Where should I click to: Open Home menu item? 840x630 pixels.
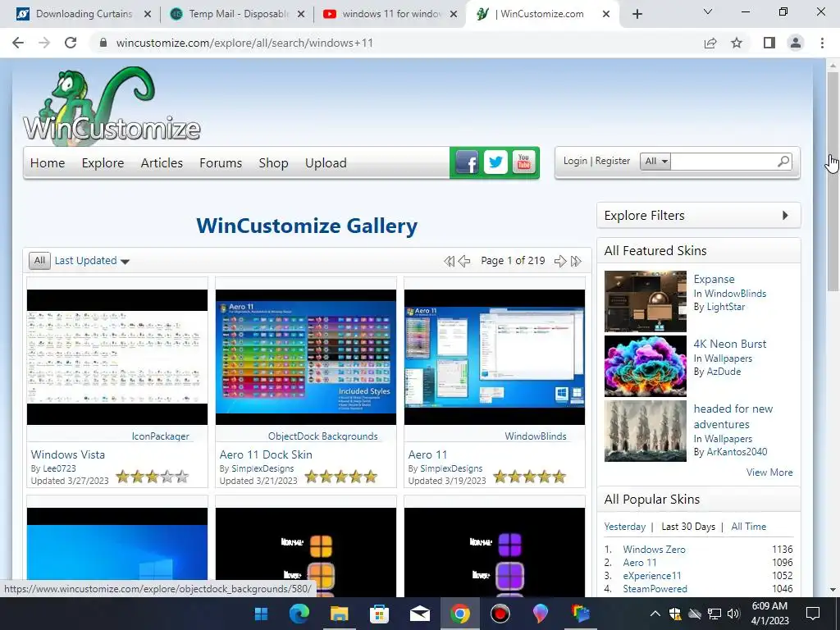[48, 163]
